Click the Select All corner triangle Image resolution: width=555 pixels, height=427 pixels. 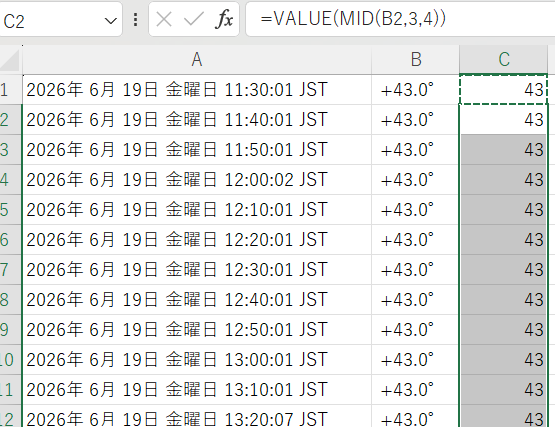point(10,60)
